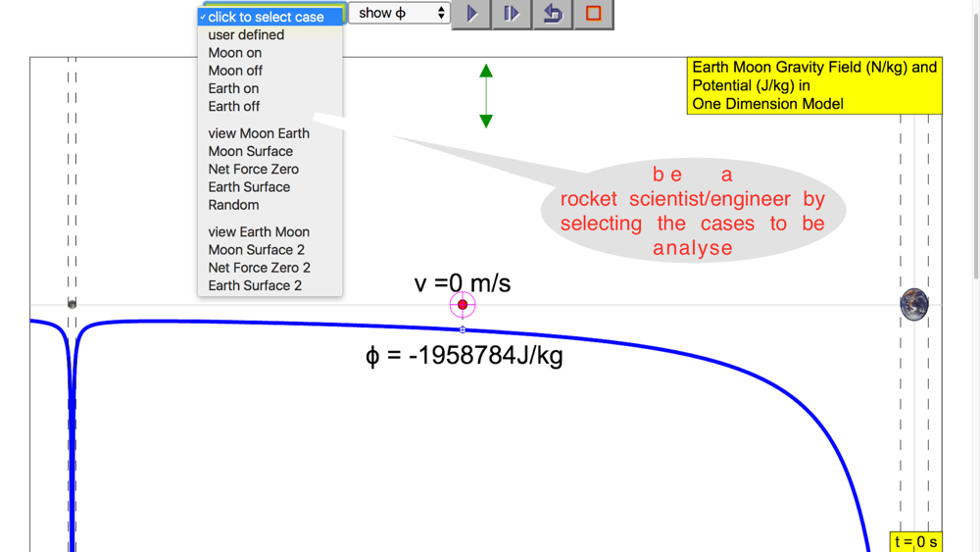Open the 'show ϕ' dropdown

point(400,13)
